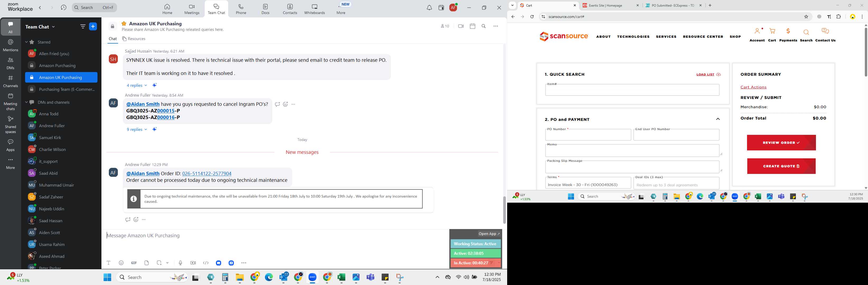Open the RESOURCE CENTER menu on ScanSource

(703, 37)
